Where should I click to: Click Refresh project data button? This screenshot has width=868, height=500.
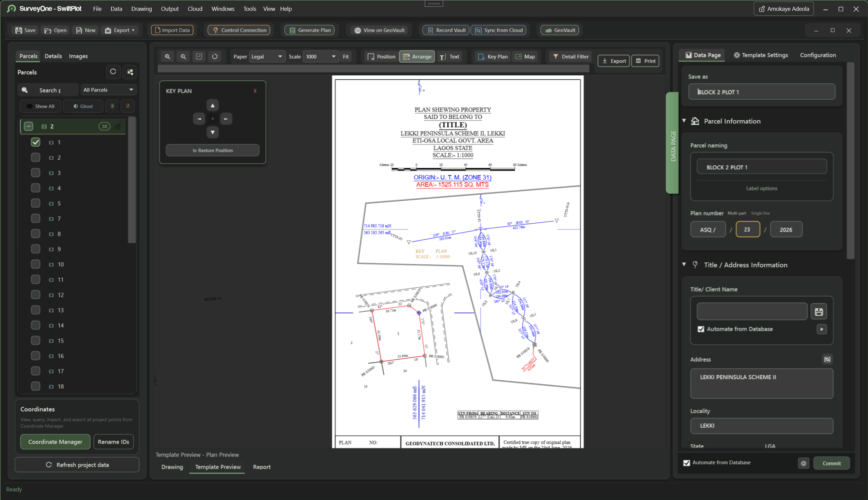(x=77, y=465)
